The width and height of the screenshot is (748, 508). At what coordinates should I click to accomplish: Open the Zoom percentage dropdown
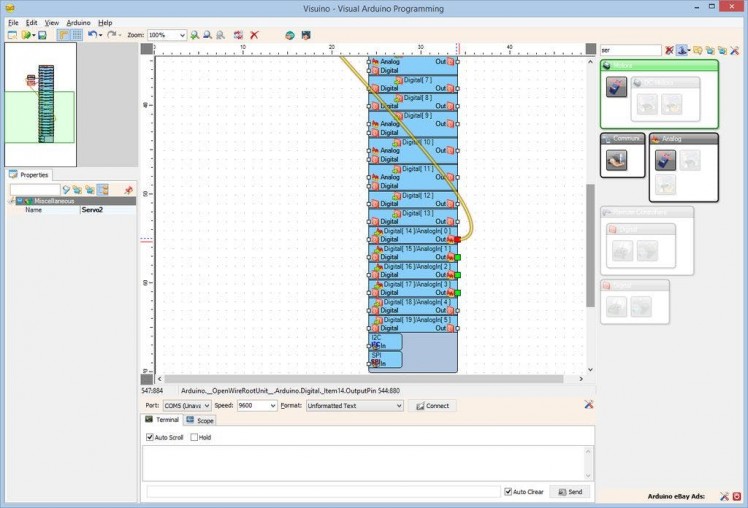(x=181, y=35)
